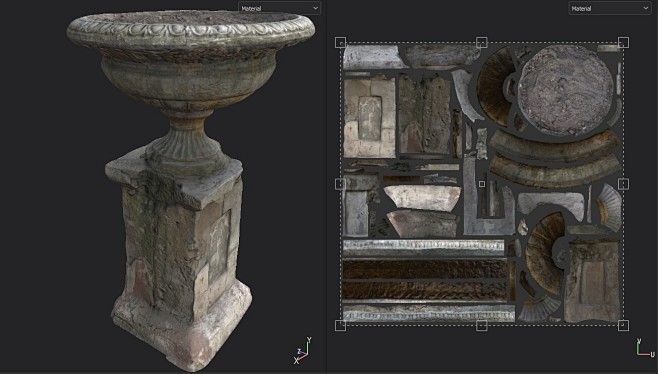
Task: Select the bottom-left corner UV transform handle
Action: [x=340, y=325]
